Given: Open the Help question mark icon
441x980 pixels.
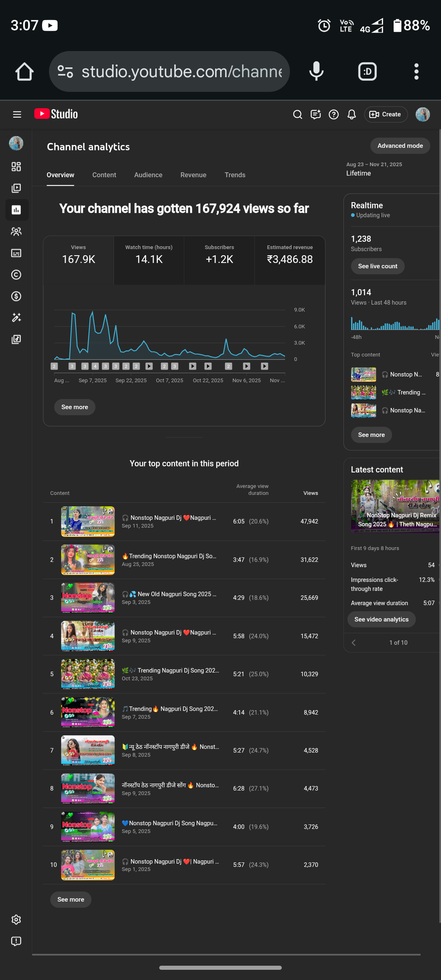Looking at the screenshot, I should pyautogui.click(x=334, y=114).
